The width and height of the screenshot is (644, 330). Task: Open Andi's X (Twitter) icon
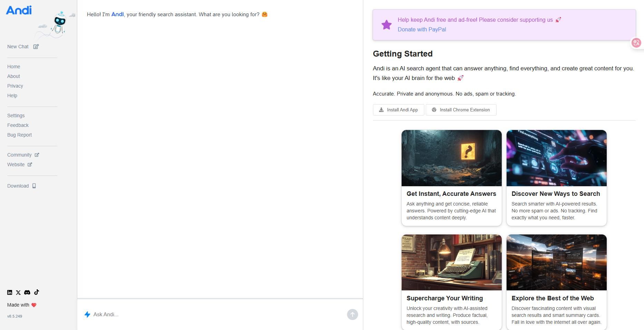18,292
